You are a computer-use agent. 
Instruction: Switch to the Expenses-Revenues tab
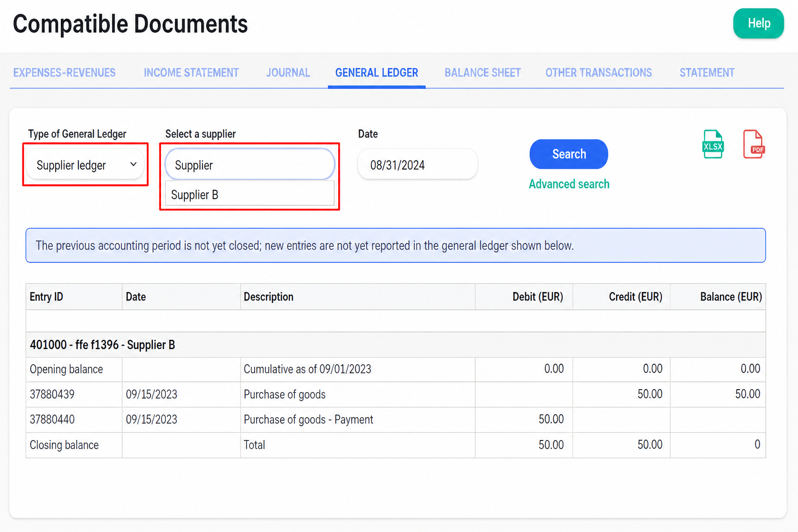click(x=64, y=73)
